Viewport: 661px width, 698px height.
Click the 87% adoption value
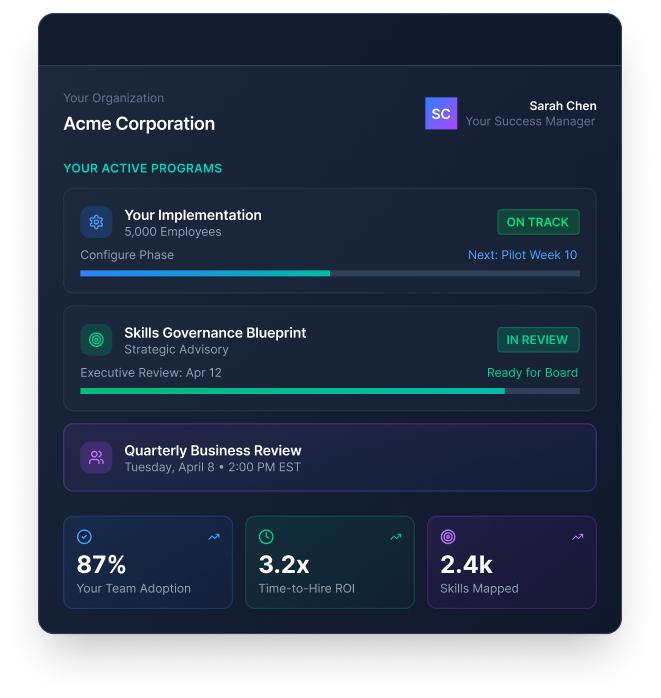(101, 564)
